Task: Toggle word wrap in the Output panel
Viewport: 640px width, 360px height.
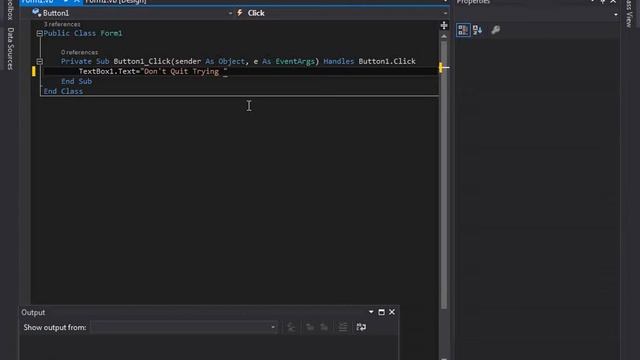Action: click(361, 327)
